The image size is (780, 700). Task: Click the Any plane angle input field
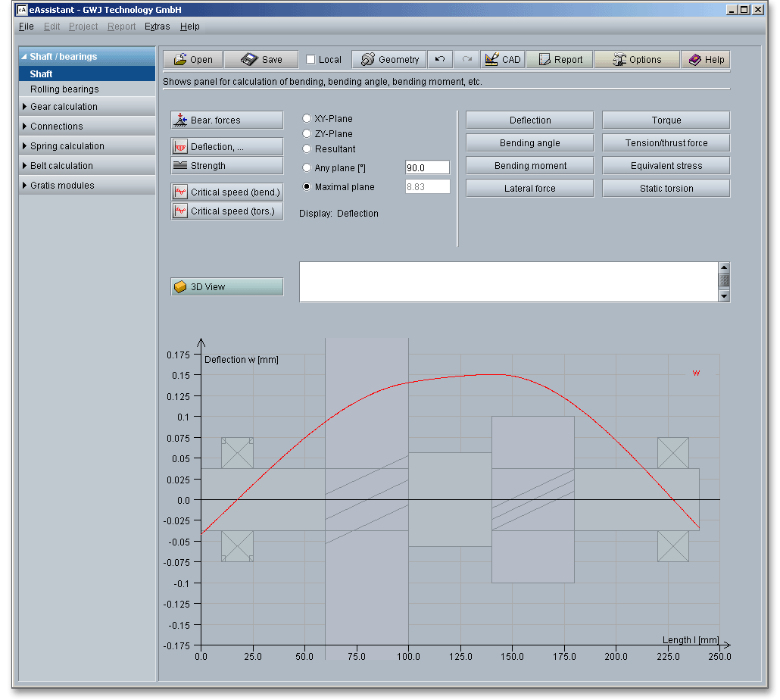click(x=427, y=167)
